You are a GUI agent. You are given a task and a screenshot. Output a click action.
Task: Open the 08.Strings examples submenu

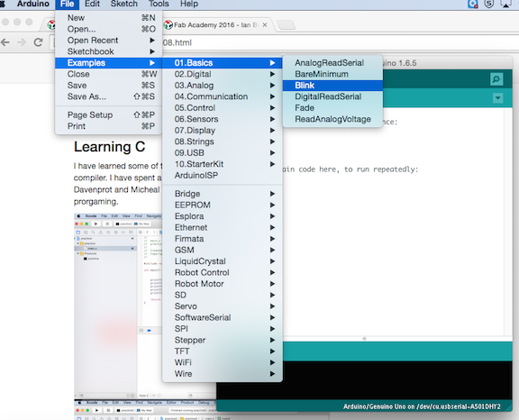(223, 142)
